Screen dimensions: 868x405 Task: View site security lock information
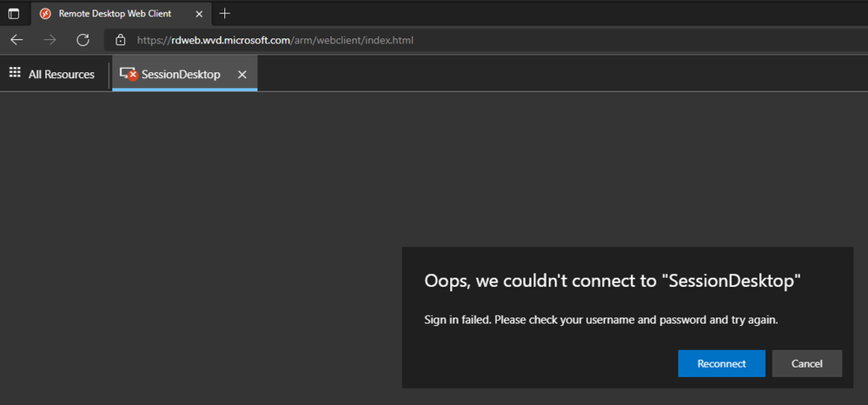point(120,40)
